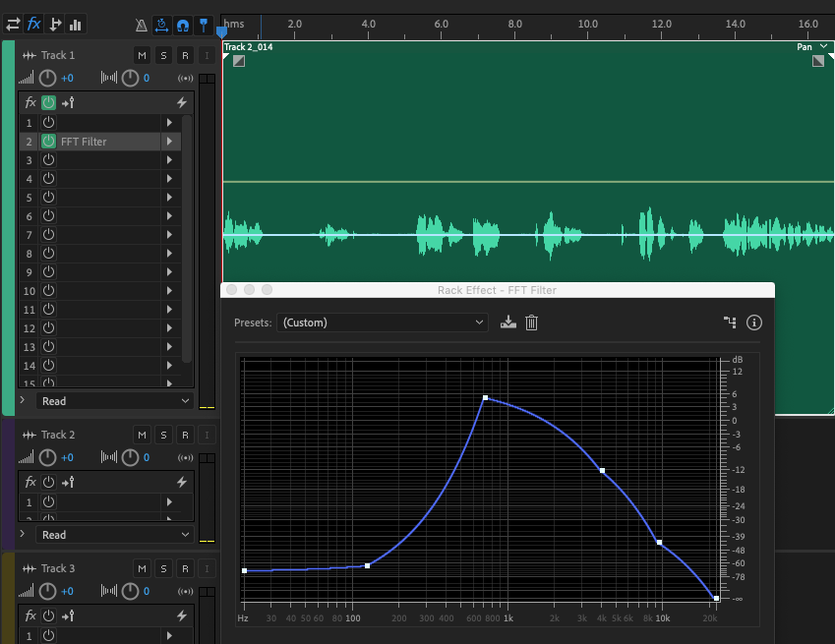Solo Track 1
Screen dimensions: 835x644
(163, 55)
